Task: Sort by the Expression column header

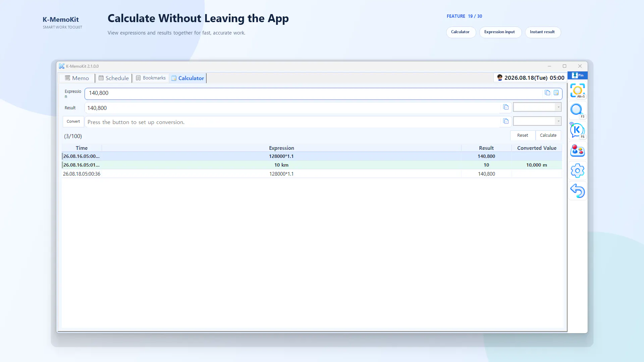Action: [x=281, y=148]
